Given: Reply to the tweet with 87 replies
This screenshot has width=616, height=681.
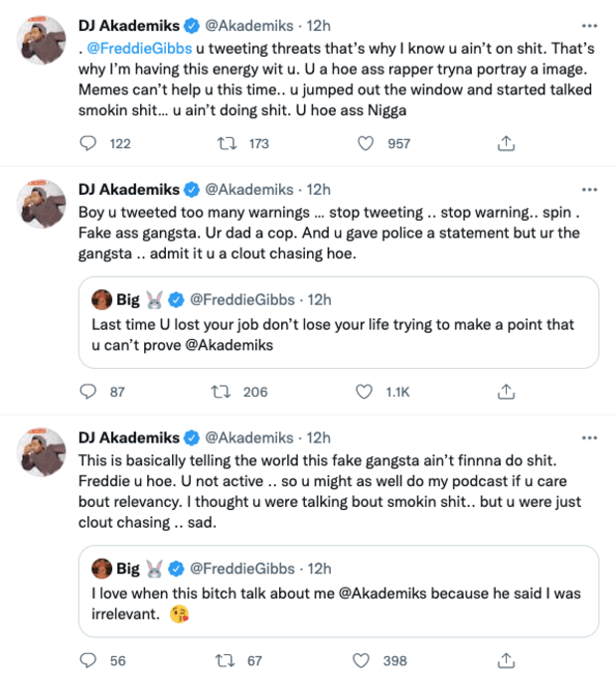Looking at the screenshot, I should pos(88,392).
